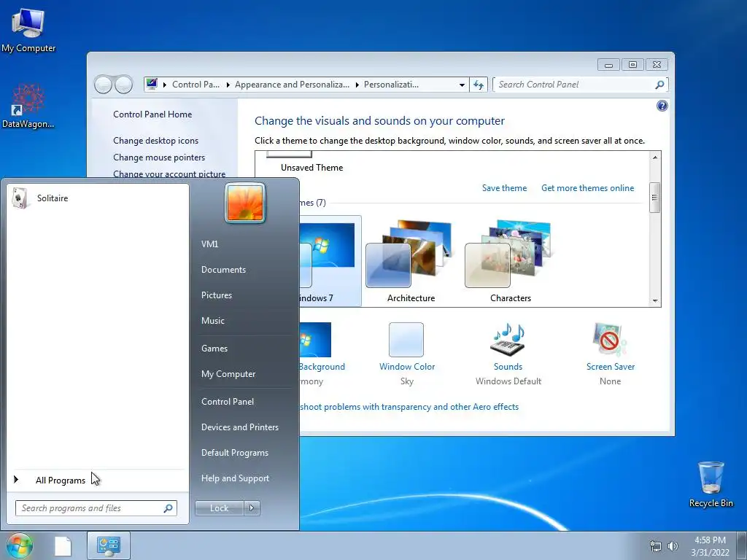Open the Screen Saver icon
Image resolution: width=747 pixels, height=560 pixels.
pos(610,340)
